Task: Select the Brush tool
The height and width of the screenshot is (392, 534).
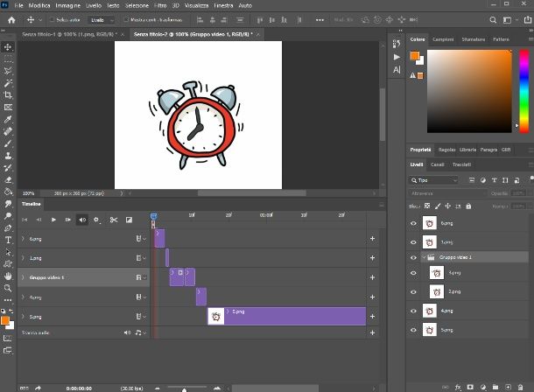Action: [8, 143]
